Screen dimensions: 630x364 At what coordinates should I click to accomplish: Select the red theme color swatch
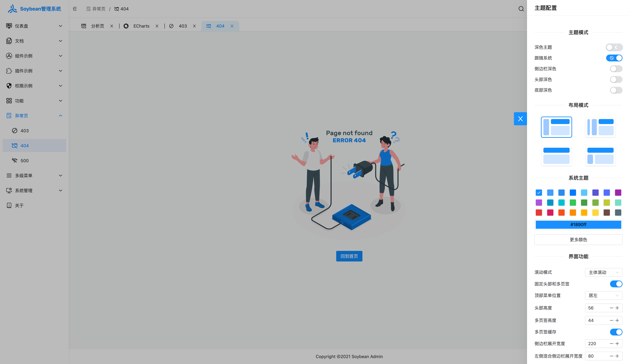click(x=539, y=212)
